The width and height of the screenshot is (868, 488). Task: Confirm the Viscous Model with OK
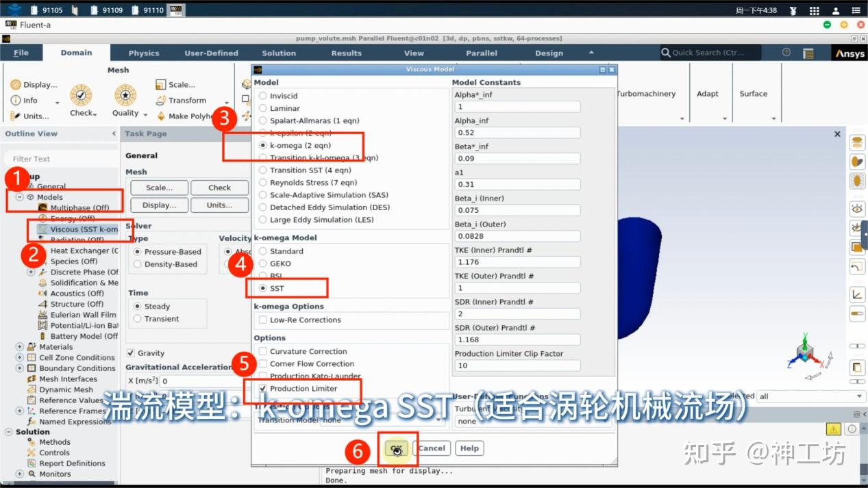(397, 448)
